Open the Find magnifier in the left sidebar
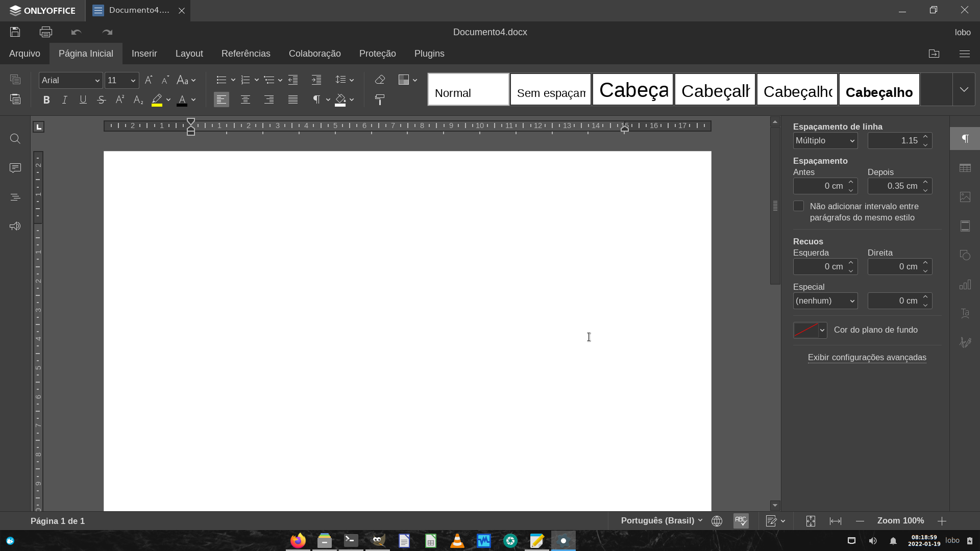This screenshot has width=980, height=551. coord(15,139)
